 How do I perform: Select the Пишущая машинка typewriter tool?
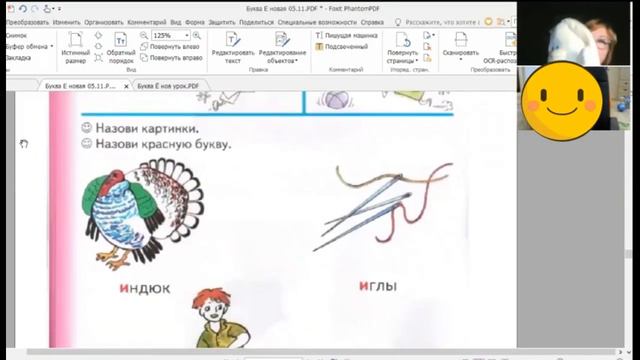click(347, 36)
